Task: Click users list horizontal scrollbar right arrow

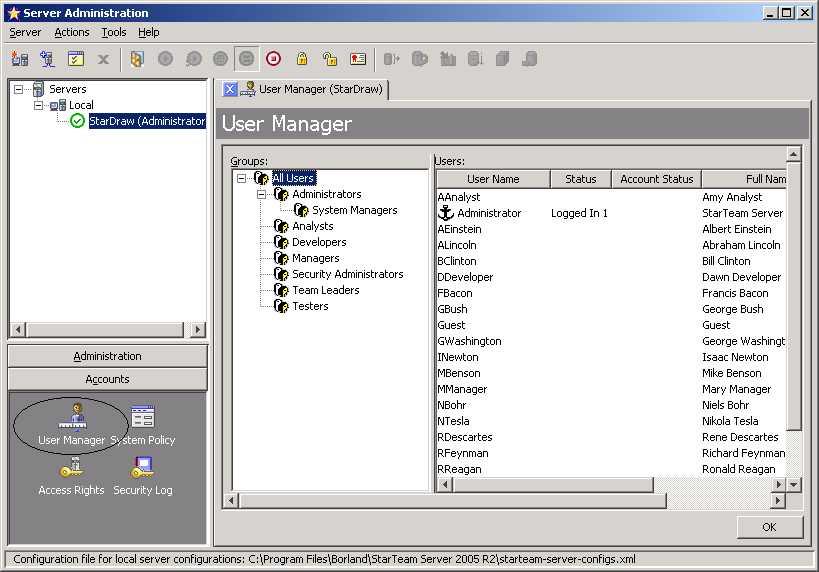Action: 778,485
